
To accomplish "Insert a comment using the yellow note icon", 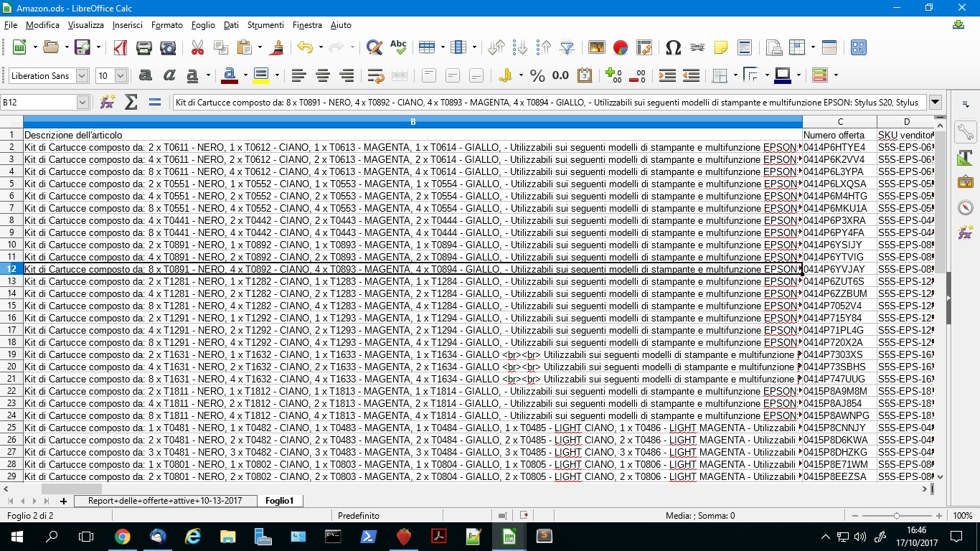I will pyautogui.click(x=720, y=47).
